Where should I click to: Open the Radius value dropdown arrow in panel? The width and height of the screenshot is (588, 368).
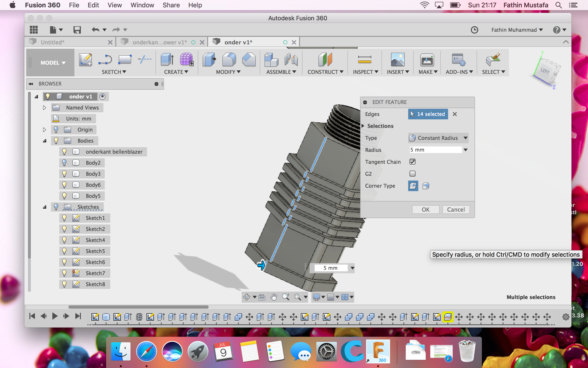tap(465, 150)
